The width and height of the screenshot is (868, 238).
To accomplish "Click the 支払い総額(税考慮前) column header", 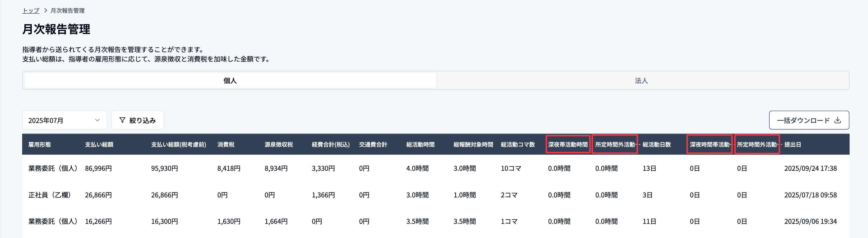I will (x=178, y=145).
